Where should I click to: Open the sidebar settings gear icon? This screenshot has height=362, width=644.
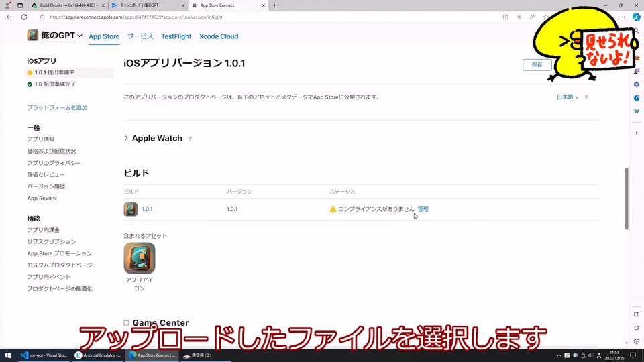click(x=636, y=341)
